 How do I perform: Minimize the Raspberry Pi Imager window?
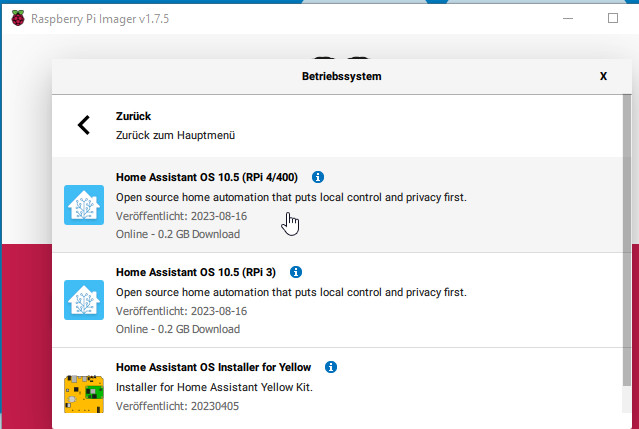point(568,18)
